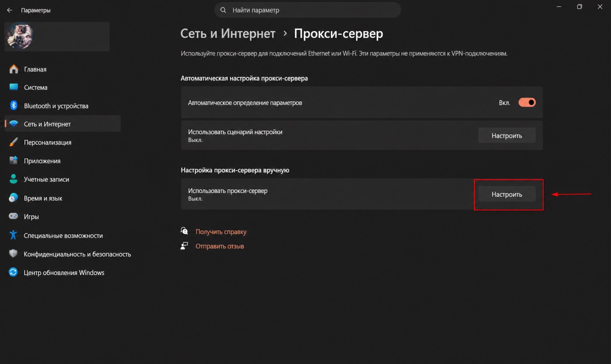Click the Использовать сценарий настройки label

(235, 132)
